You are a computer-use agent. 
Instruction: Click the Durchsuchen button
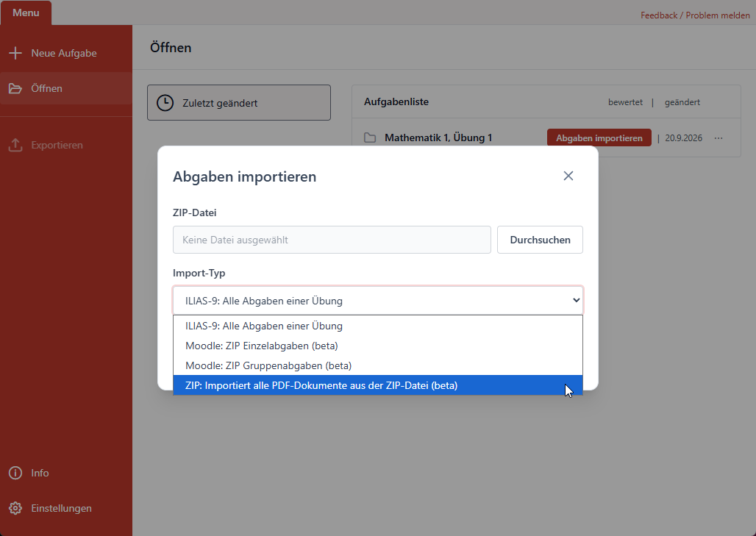[540, 240]
